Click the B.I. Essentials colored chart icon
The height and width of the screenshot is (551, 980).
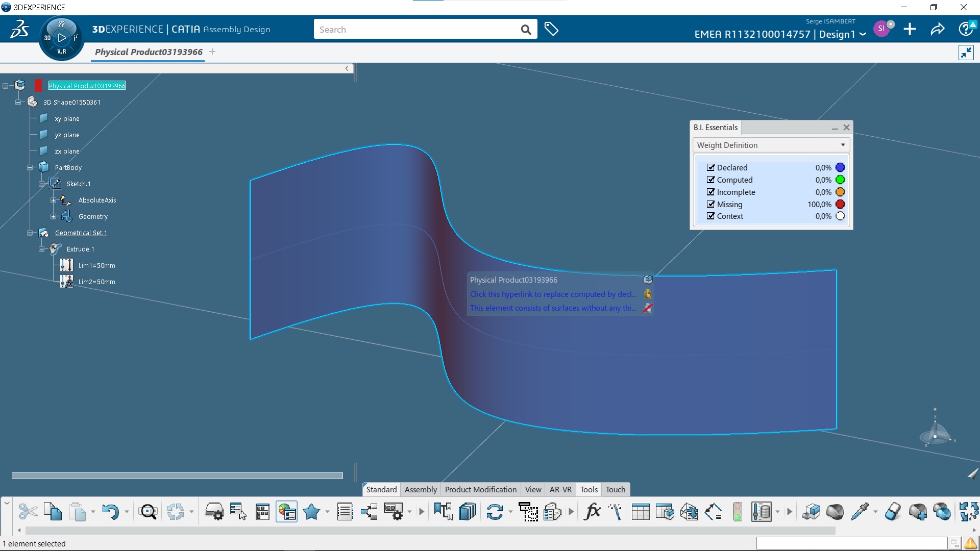287,511
